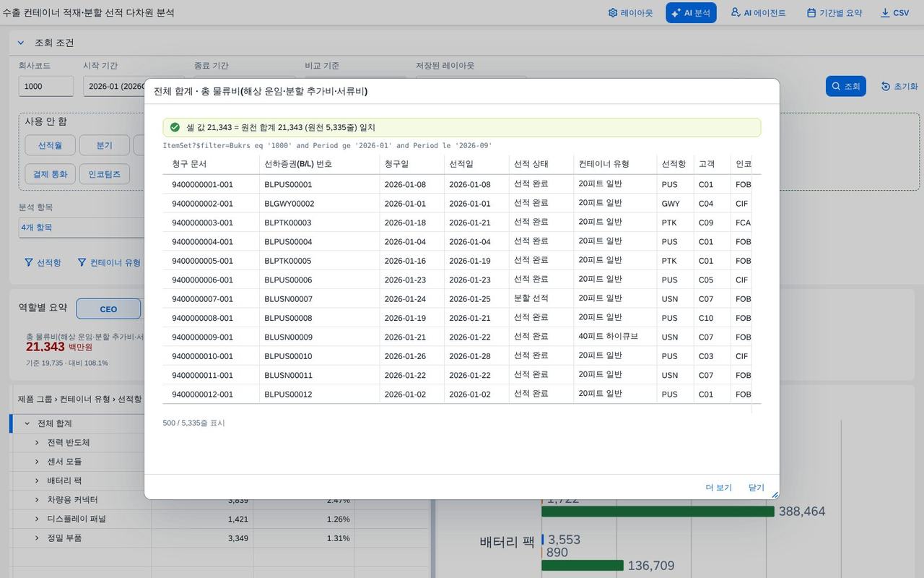
Task: Collapse the 조회 조건 section
Action: coord(21,43)
